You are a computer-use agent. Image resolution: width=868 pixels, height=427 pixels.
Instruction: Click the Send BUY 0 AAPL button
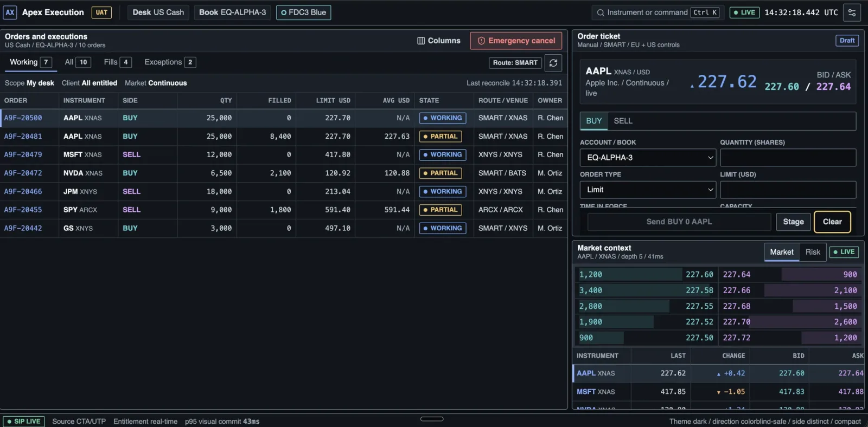(679, 222)
